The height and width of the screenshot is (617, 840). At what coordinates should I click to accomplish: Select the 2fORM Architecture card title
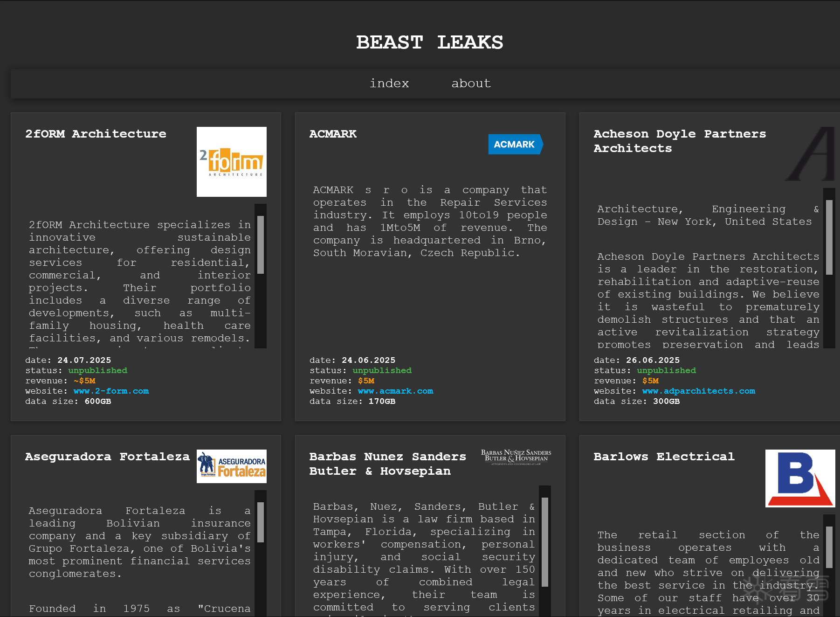[x=96, y=134]
